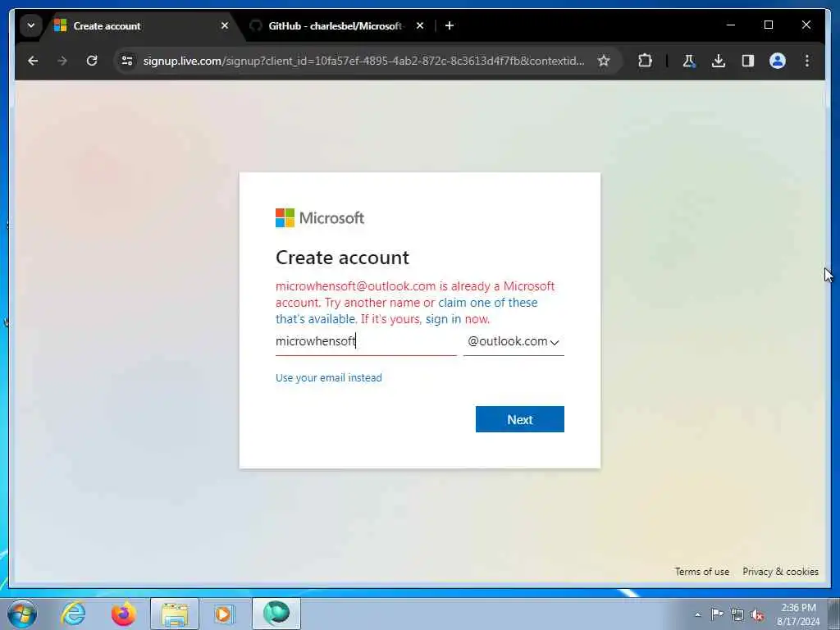Image resolution: width=840 pixels, height=630 pixels.
Task: Open Chrome Labs flask icon
Action: (689, 61)
